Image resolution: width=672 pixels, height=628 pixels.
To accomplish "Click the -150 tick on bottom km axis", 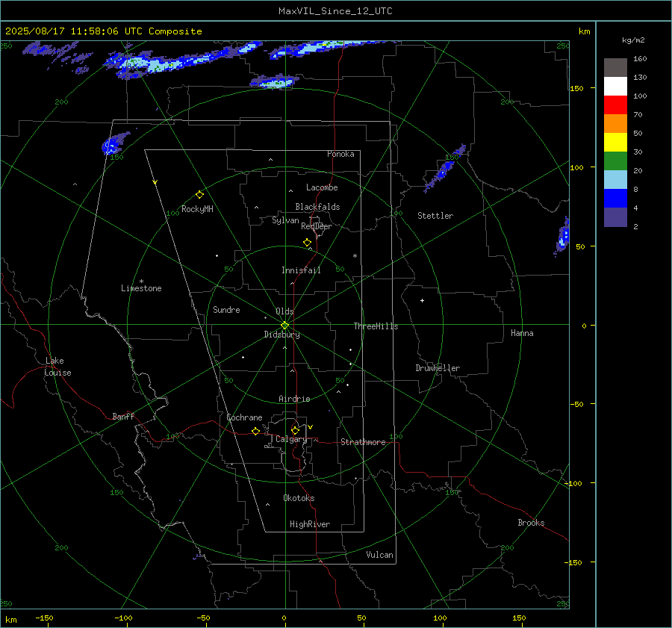I will pos(44,618).
